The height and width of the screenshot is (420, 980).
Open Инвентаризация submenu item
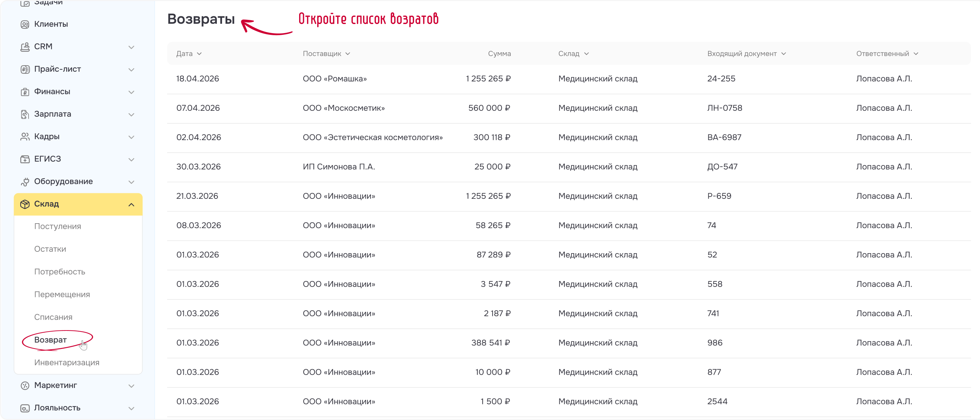[x=67, y=362]
